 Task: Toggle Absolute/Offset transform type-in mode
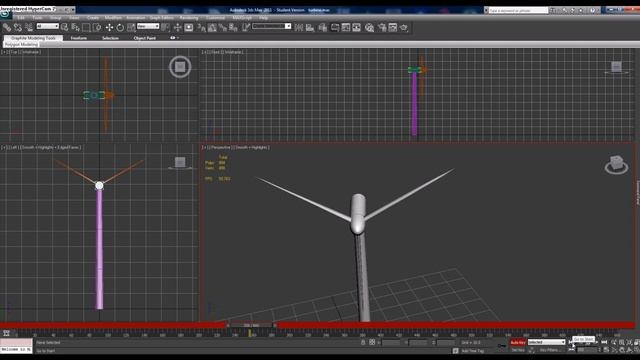372,342
